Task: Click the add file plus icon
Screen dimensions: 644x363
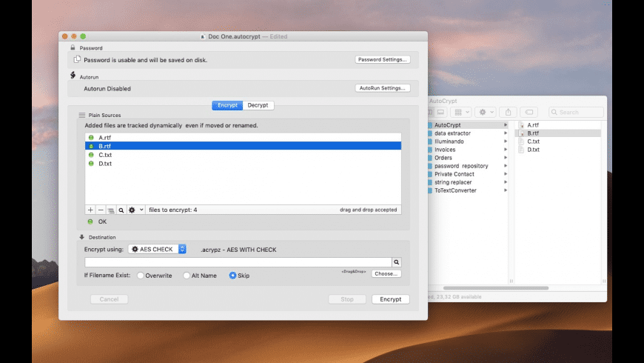Action: click(x=90, y=210)
